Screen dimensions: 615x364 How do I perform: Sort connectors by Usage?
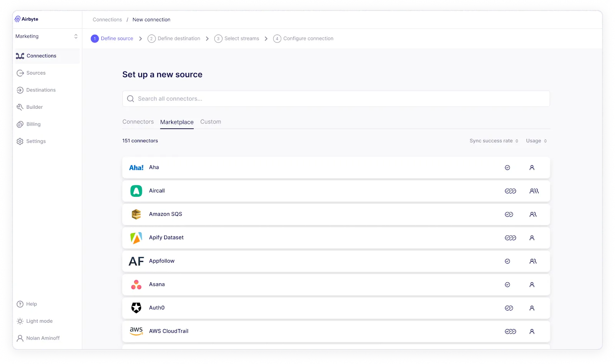[536, 141]
